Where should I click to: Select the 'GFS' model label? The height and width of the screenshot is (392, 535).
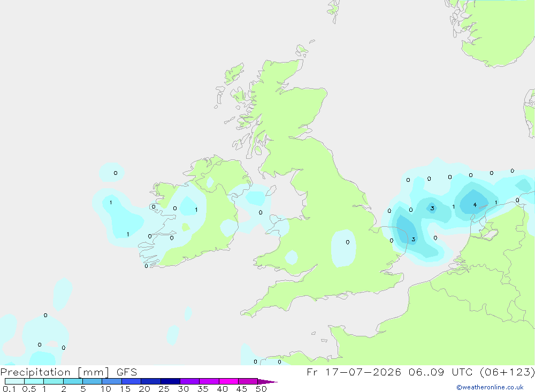[127, 372]
